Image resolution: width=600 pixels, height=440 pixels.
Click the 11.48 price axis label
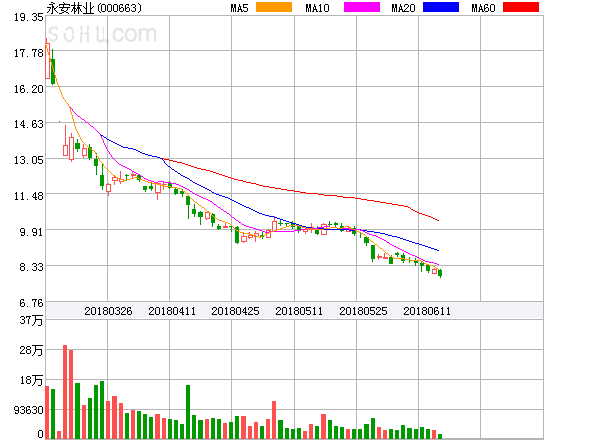click(x=29, y=196)
